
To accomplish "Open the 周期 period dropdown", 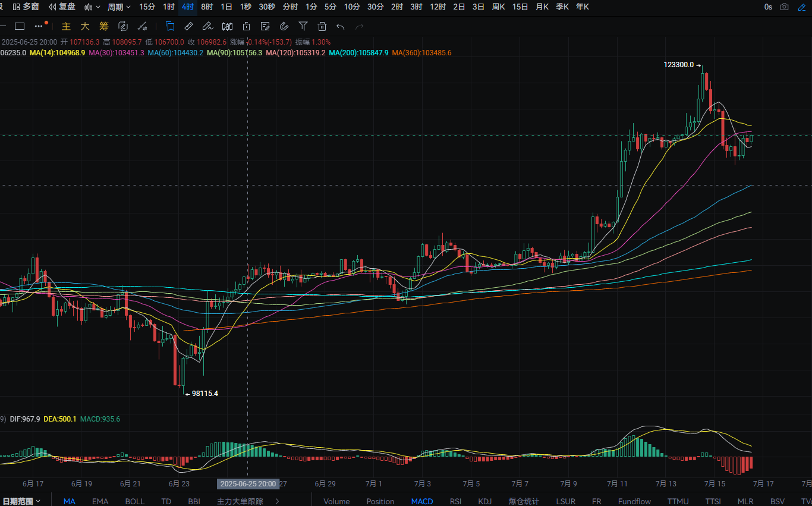I will point(119,7).
